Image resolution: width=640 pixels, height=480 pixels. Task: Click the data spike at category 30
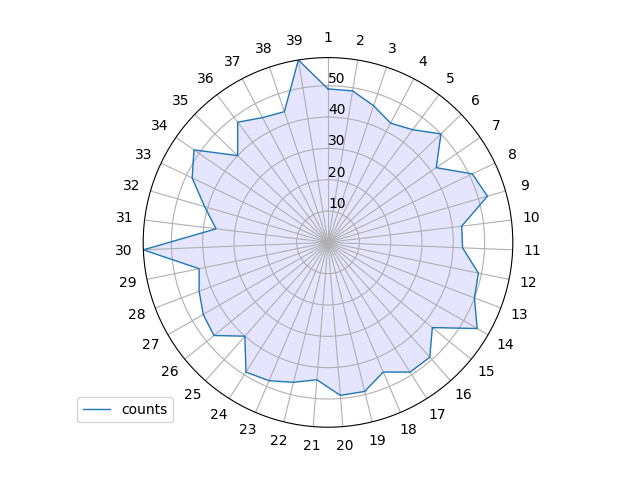tap(144, 249)
